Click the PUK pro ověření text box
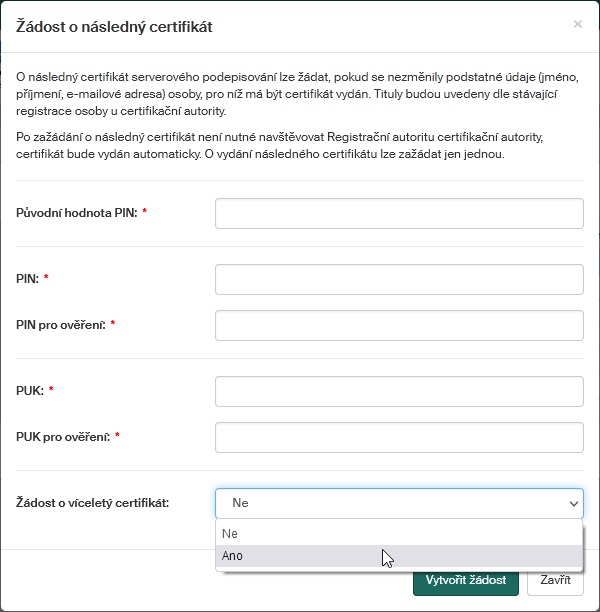600x612 pixels. pos(399,437)
